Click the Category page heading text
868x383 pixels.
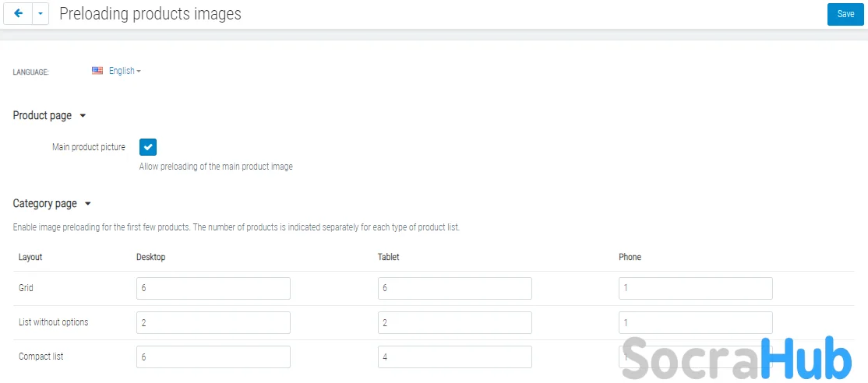44,204
